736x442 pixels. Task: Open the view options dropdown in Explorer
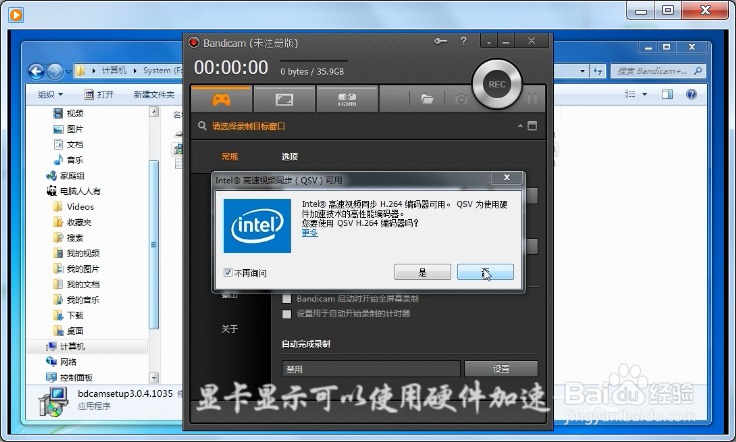644,94
